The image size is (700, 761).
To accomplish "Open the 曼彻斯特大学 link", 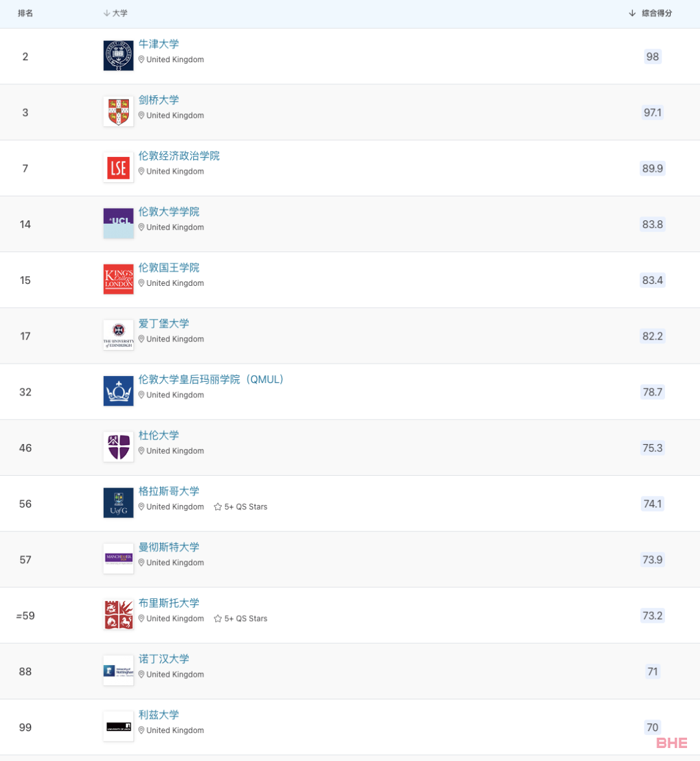I will (x=169, y=547).
